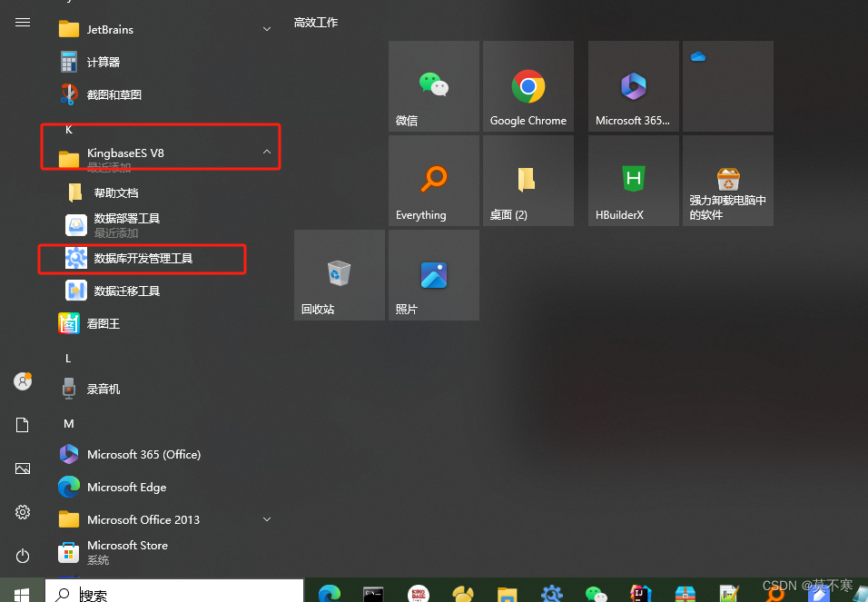Open the OneDrive cloud tile
Screen dimensions: 868x602
click(728, 86)
